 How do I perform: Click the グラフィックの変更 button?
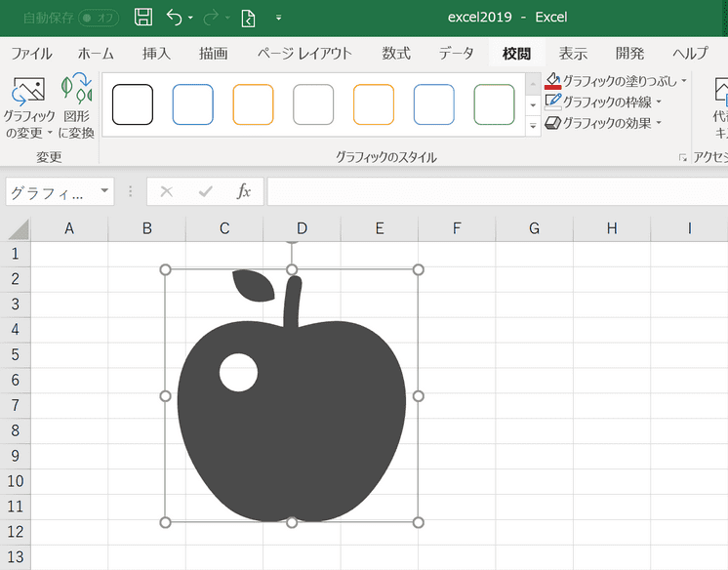pos(28,106)
